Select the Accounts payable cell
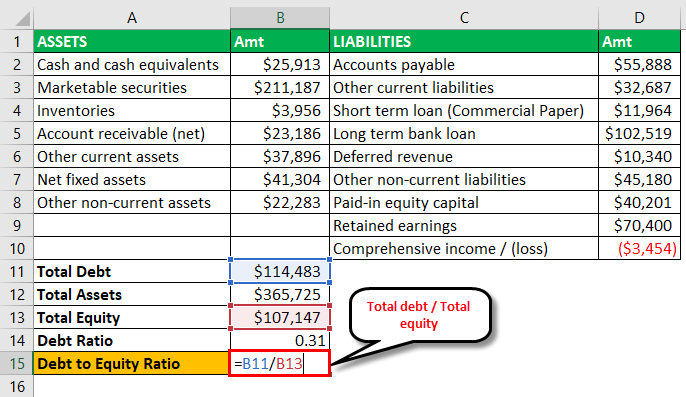 pos(464,65)
